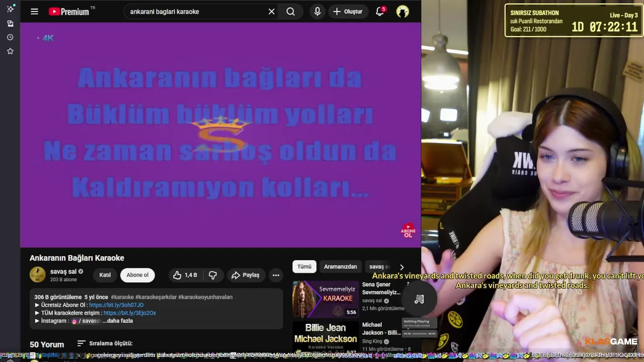Image resolution: width=644 pixels, height=362 pixels.
Task: Start voice search with microphone icon
Action: pyautogui.click(x=317, y=12)
